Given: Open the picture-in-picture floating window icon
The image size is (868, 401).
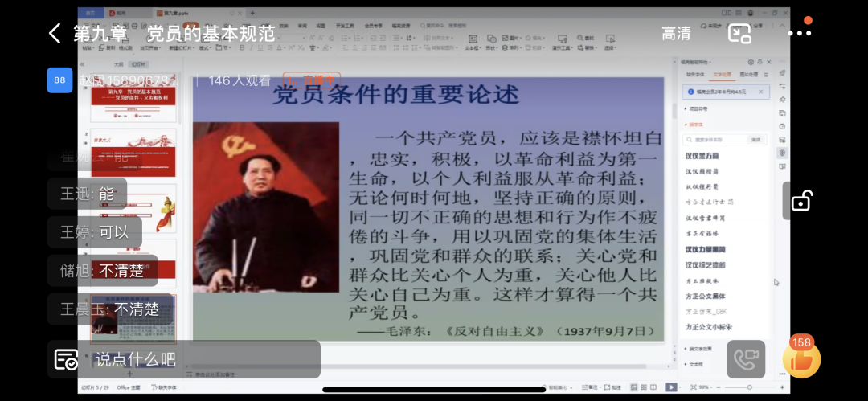Looking at the screenshot, I should pyautogui.click(x=739, y=33).
